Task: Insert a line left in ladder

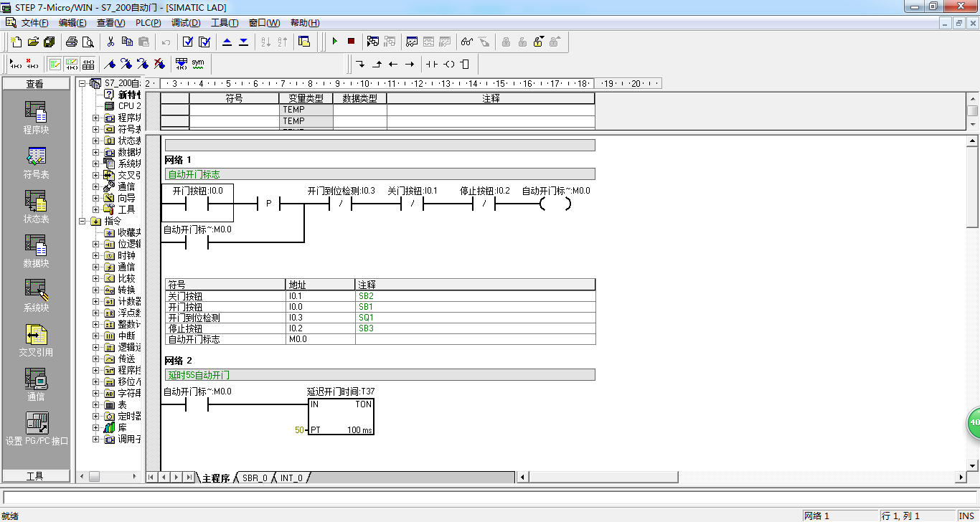Action: (393, 64)
